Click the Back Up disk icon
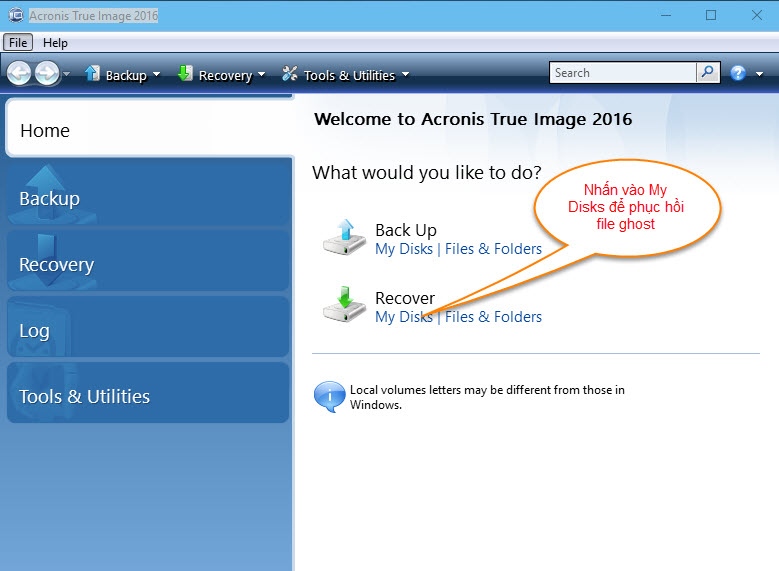The height and width of the screenshot is (571, 779). coord(344,238)
